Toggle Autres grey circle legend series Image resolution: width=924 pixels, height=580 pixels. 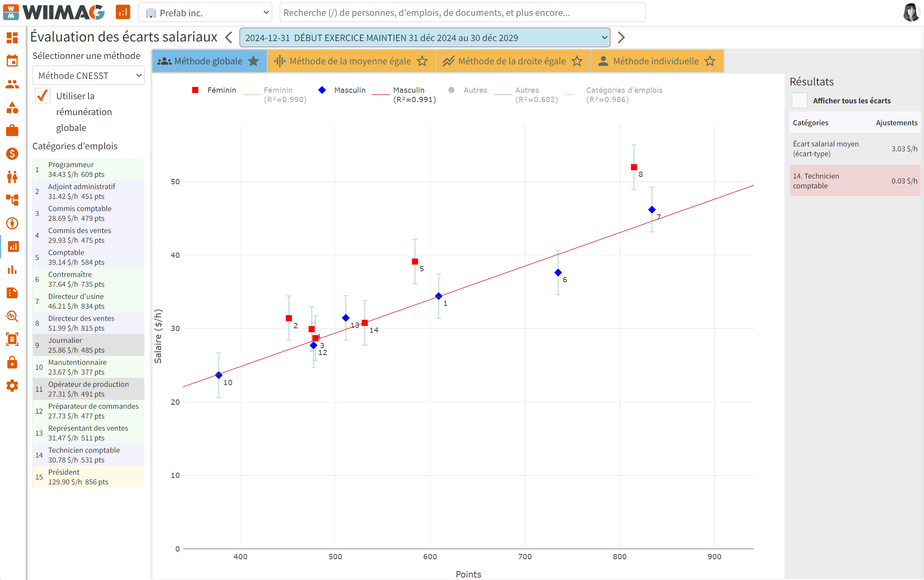point(468,90)
